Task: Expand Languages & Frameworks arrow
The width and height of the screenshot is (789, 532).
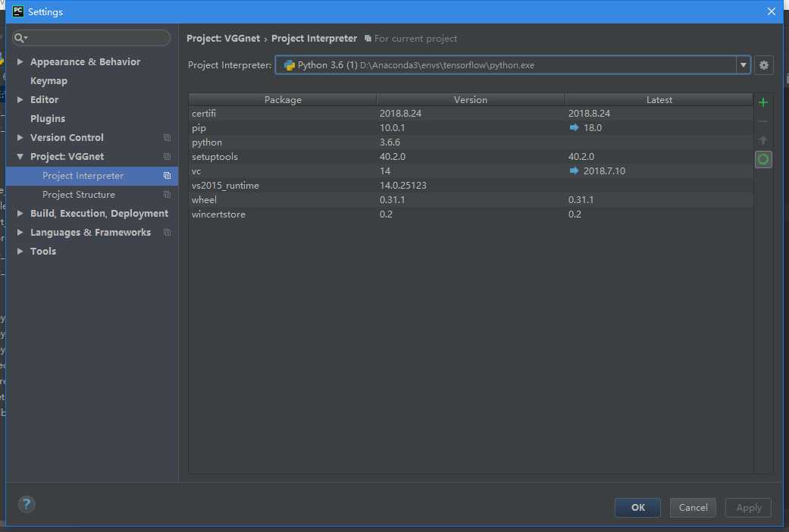Action: [x=20, y=233]
